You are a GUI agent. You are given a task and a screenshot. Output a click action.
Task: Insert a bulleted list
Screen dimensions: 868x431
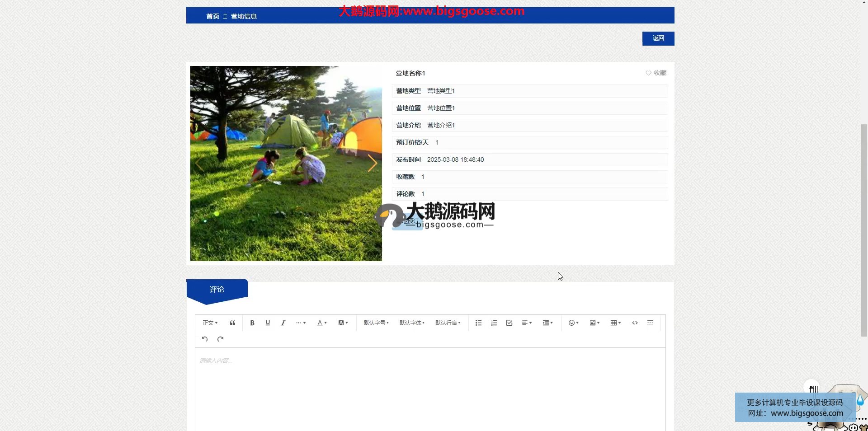coord(478,323)
